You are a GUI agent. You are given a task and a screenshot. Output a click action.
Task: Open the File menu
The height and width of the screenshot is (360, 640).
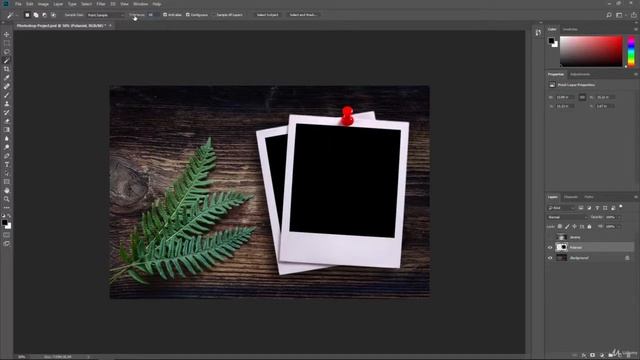pyautogui.click(x=18, y=4)
